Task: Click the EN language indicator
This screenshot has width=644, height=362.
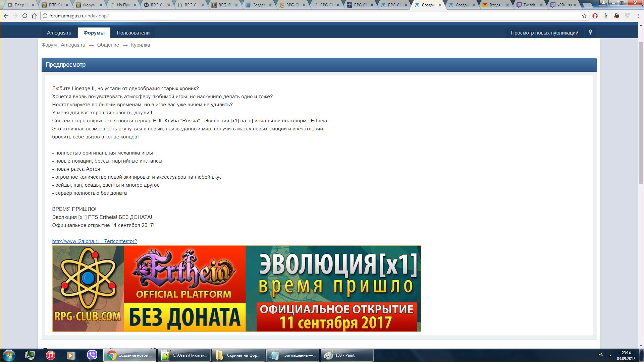Action: coord(601,355)
